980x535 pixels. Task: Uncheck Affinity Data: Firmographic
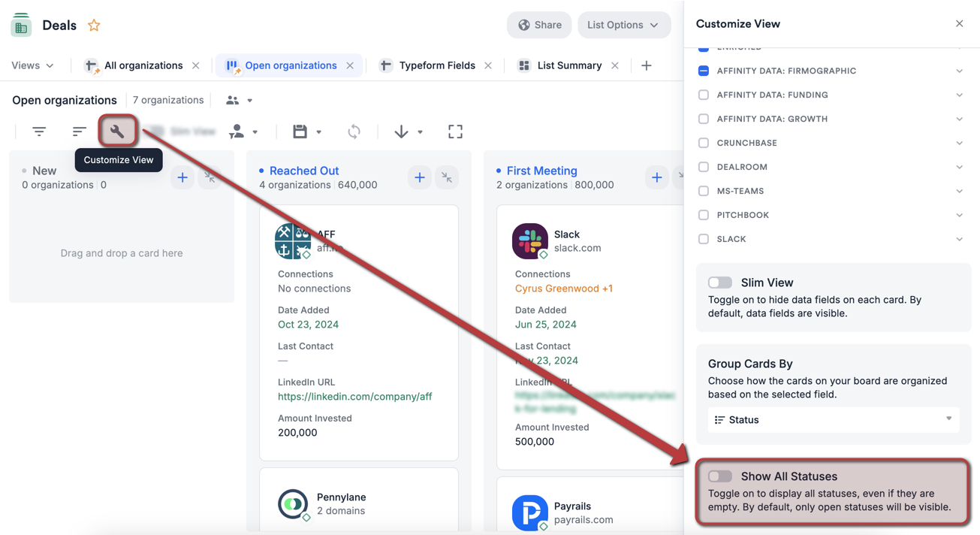[703, 71]
